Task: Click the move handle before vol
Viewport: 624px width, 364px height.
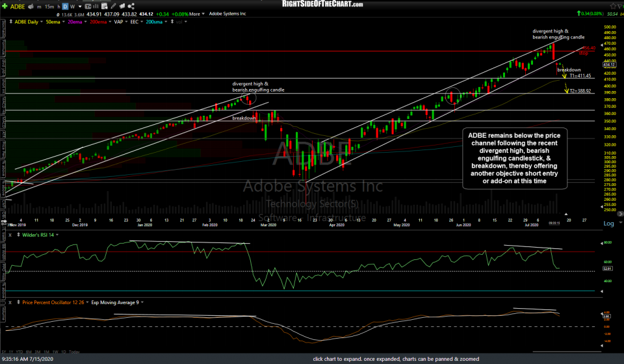Action: [172, 22]
